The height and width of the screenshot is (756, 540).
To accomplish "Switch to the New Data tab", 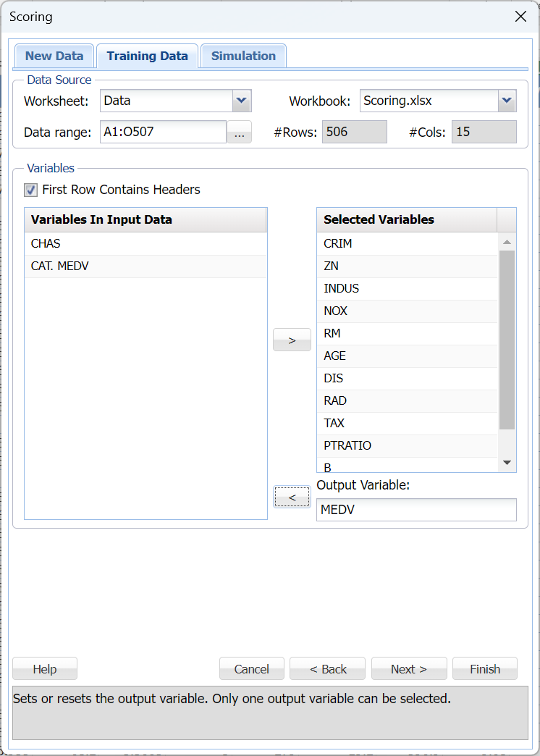I will [x=54, y=56].
